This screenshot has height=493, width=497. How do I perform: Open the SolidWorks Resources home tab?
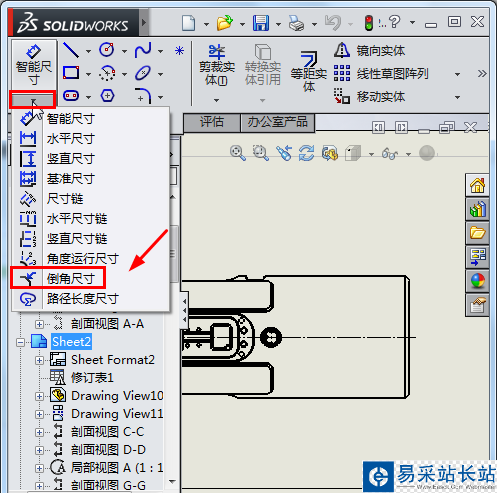point(477,185)
